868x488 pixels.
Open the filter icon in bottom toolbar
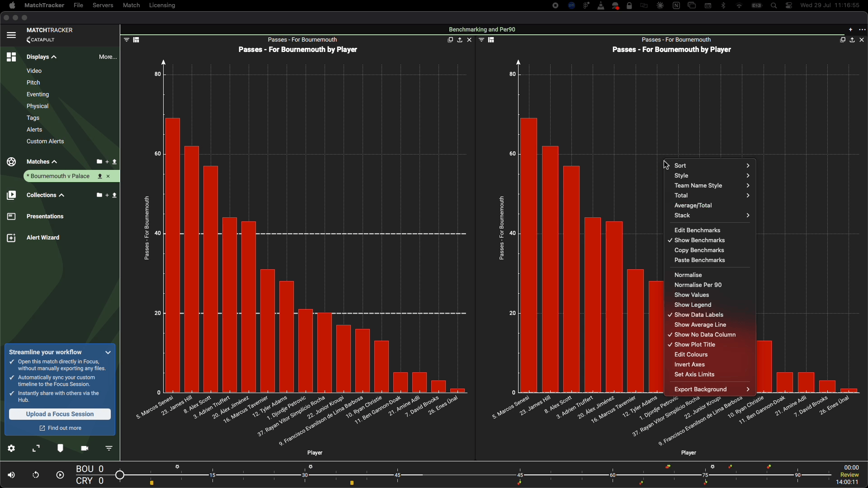(109, 448)
